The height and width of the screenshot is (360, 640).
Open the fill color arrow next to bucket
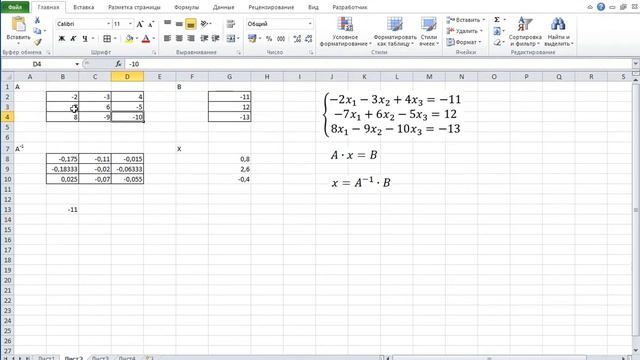pyautogui.click(x=136, y=38)
